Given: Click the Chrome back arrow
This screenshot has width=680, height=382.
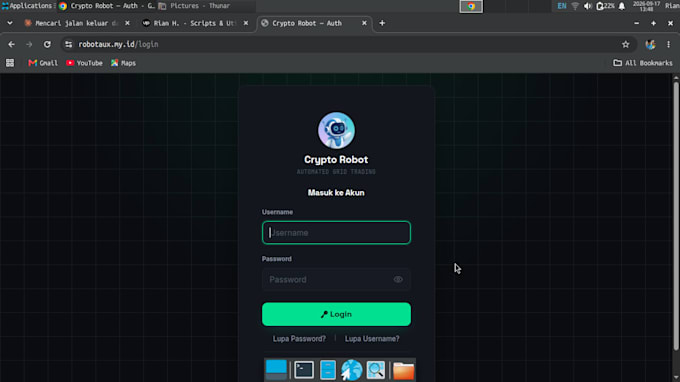Looking at the screenshot, I should [11, 44].
